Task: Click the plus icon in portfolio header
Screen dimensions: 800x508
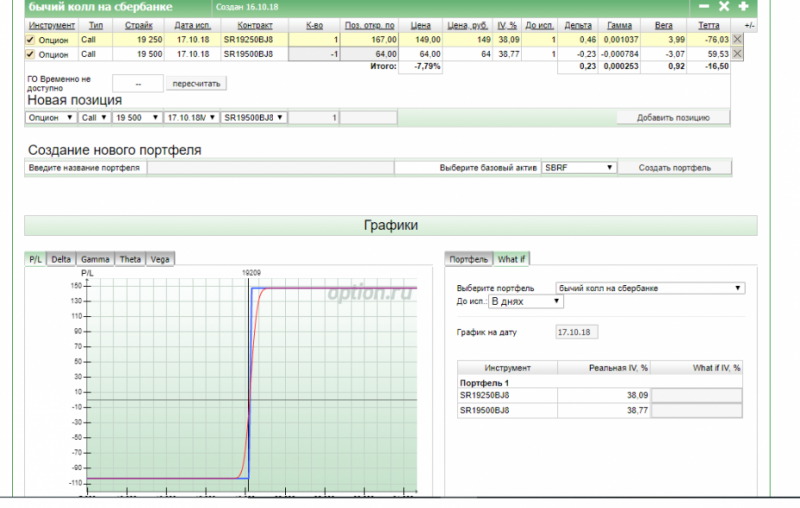Action: pyautogui.click(x=743, y=6)
